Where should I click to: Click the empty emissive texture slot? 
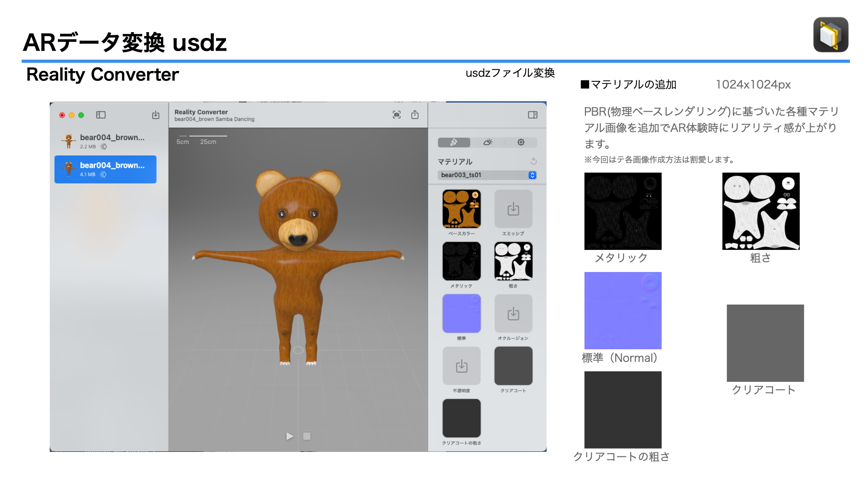coord(513,209)
